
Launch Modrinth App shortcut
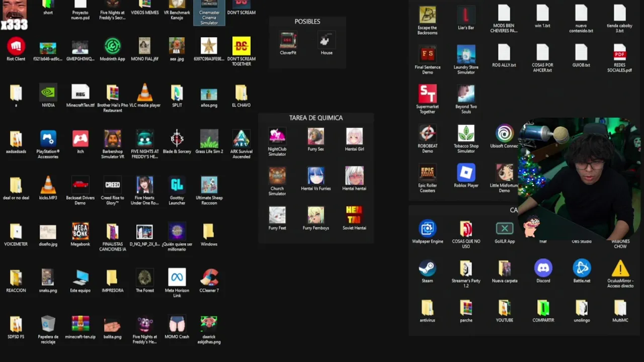(x=112, y=47)
